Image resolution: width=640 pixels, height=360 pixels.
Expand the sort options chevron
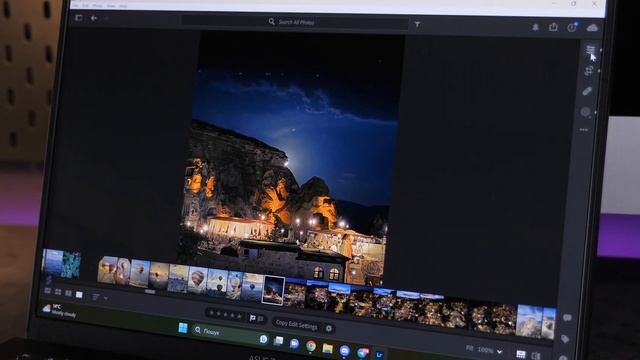click(x=106, y=298)
